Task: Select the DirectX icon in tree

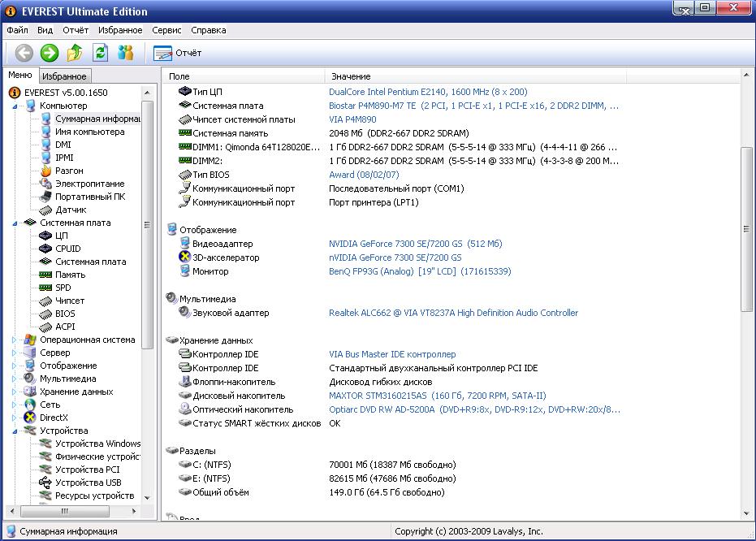Action: 31,418
